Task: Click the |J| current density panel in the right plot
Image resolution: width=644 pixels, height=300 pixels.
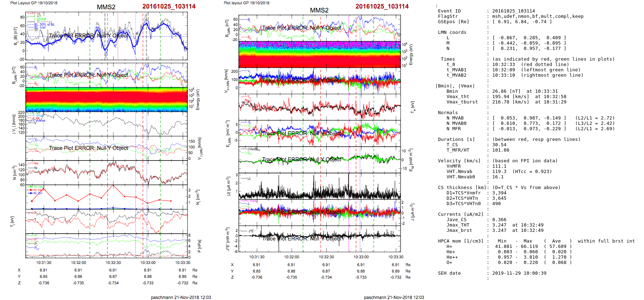Action: pyautogui.click(x=320, y=186)
